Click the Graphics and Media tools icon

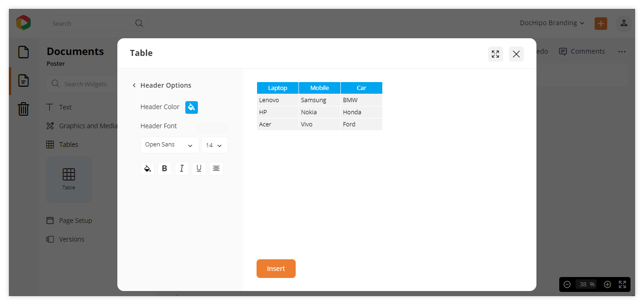50,126
